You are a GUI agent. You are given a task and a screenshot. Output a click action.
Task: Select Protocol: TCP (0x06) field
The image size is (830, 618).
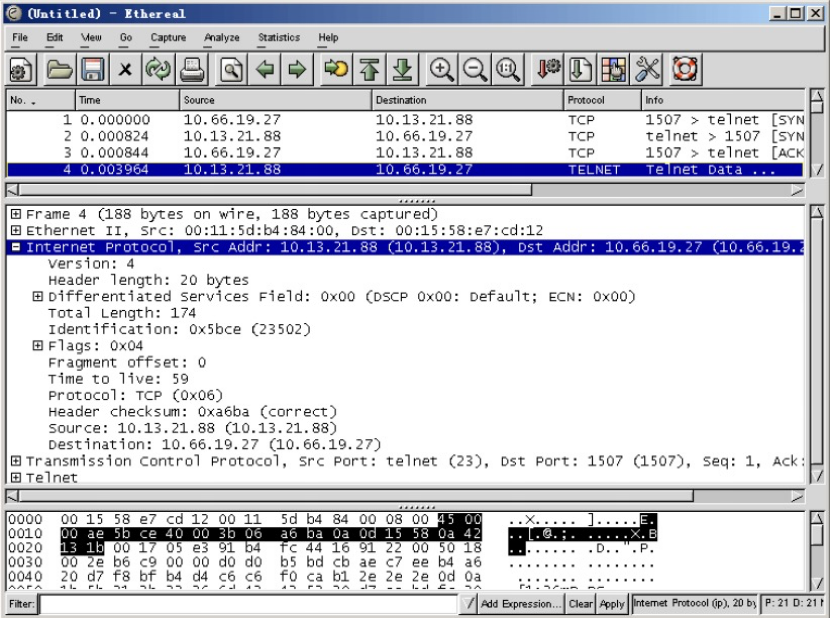(136, 395)
